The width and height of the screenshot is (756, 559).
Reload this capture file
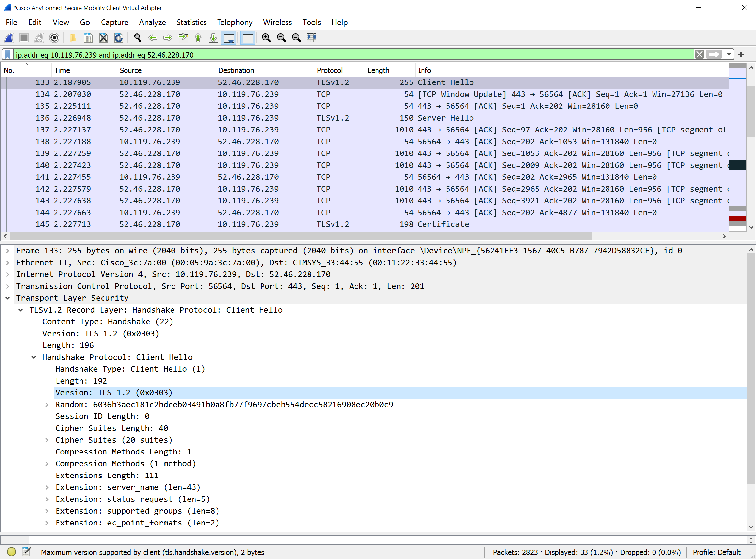(x=118, y=38)
